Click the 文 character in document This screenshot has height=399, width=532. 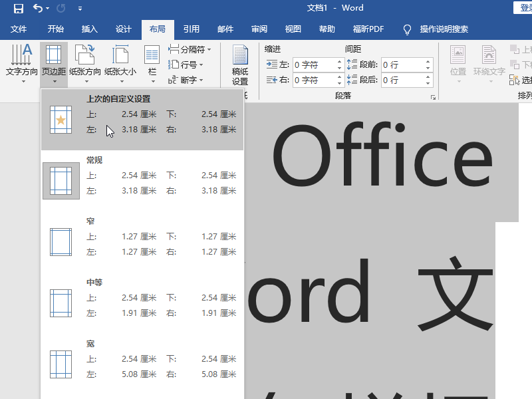point(456,294)
